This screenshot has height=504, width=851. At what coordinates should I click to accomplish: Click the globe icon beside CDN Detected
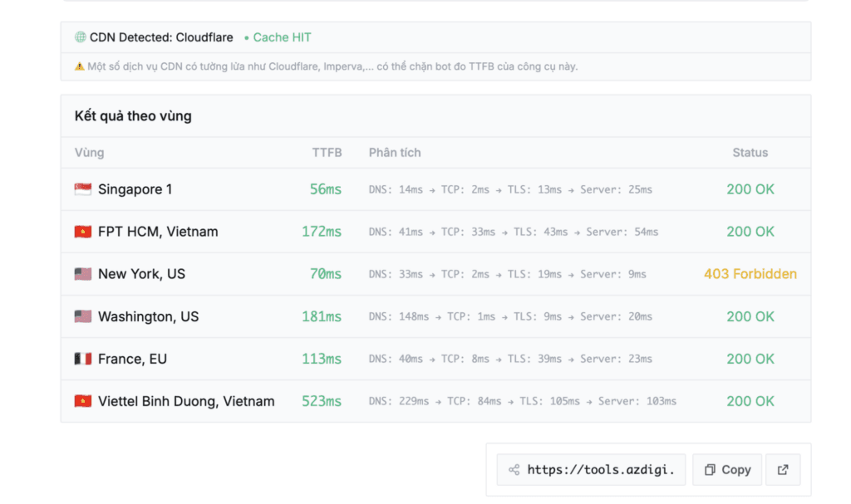tap(81, 37)
